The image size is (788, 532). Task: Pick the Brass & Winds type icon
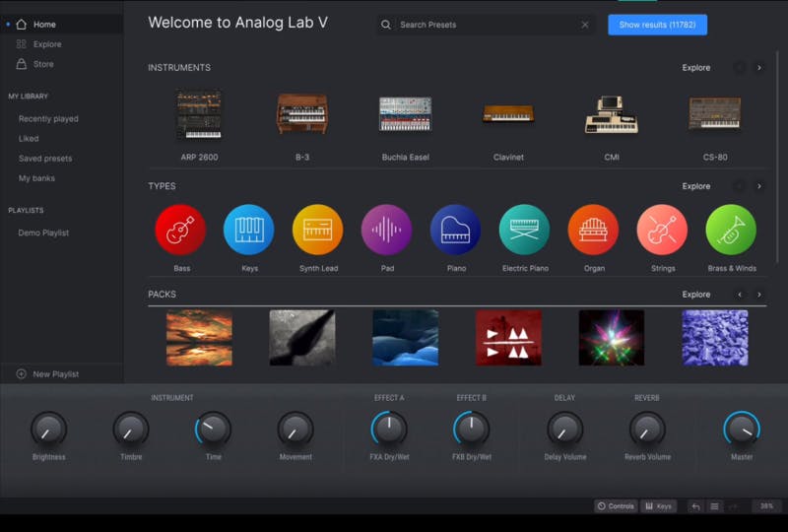[x=731, y=230]
